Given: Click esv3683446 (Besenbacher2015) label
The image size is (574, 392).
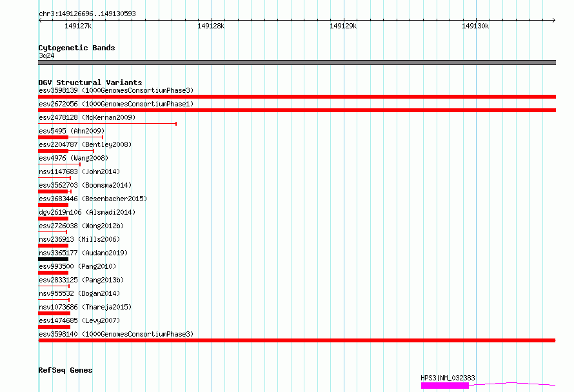Looking at the screenshot, I should 93,199.
